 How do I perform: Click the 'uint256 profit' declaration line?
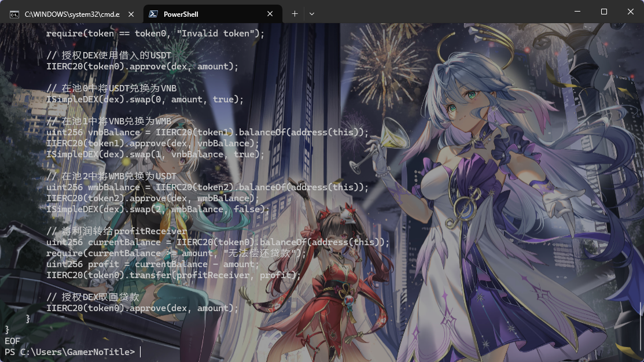(153, 264)
